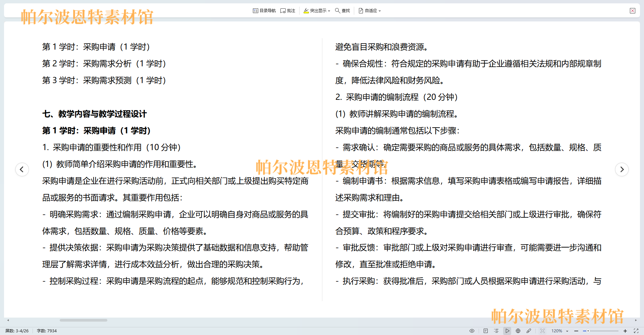The height and width of the screenshot is (335, 644).
Task: Click line (1) 教师简单介绍采购申请的作用和重要性。
Action: (120, 164)
